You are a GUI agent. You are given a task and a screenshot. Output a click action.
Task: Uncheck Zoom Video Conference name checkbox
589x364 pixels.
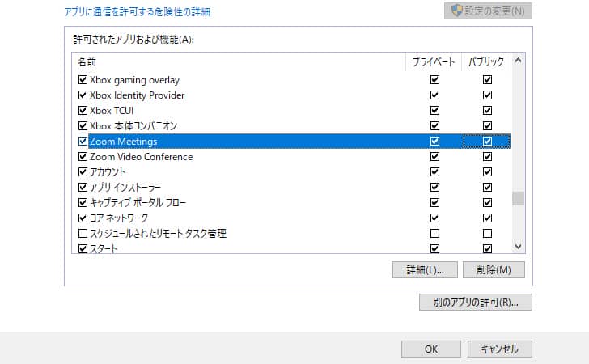tap(83, 157)
